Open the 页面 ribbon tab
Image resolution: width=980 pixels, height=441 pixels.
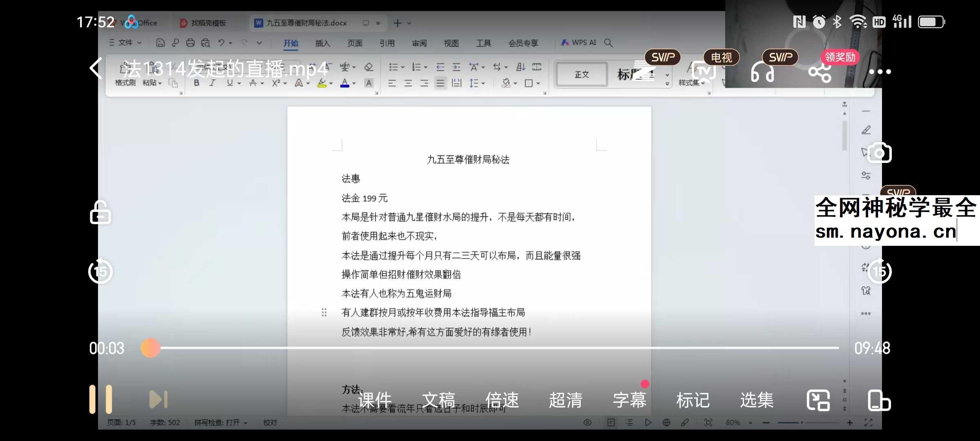pos(355,43)
